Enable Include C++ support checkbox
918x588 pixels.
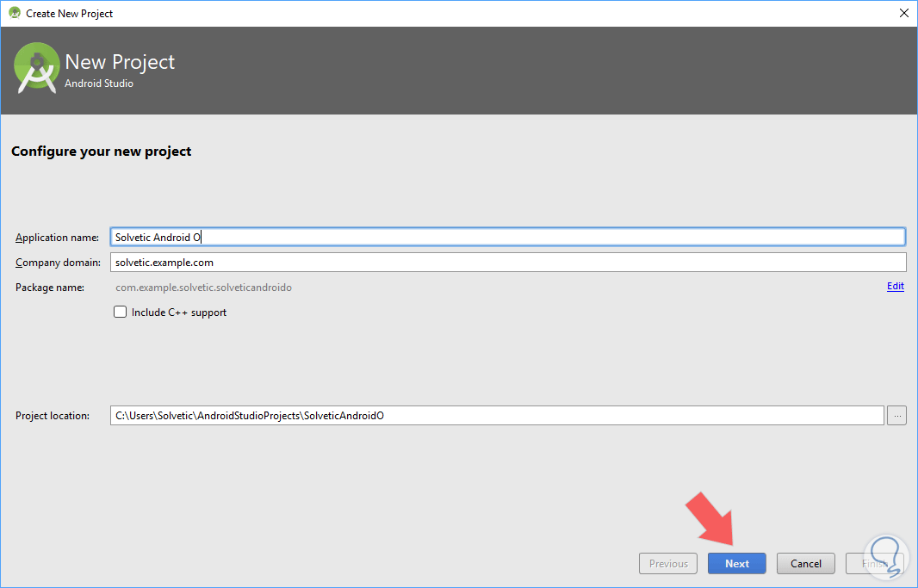(120, 312)
